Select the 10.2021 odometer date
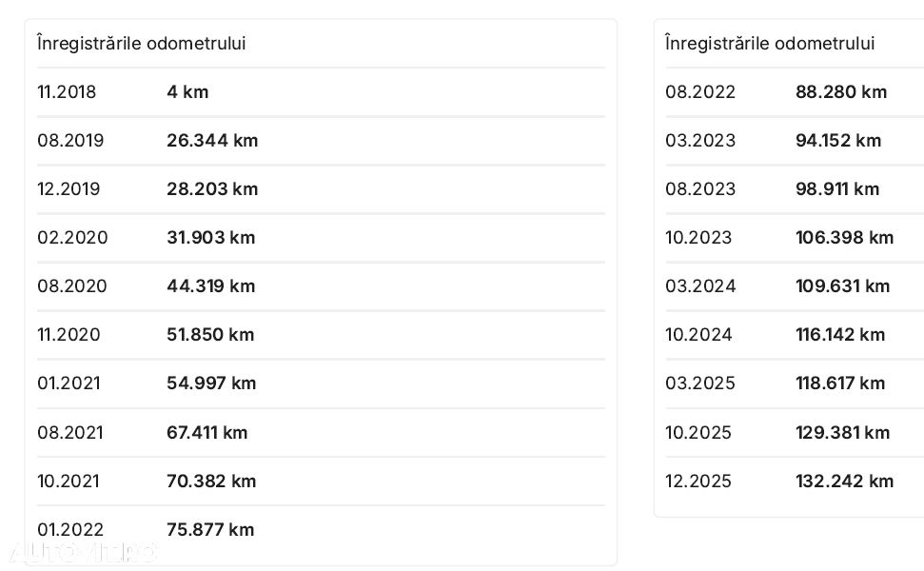The image size is (924, 571). point(69,481)
